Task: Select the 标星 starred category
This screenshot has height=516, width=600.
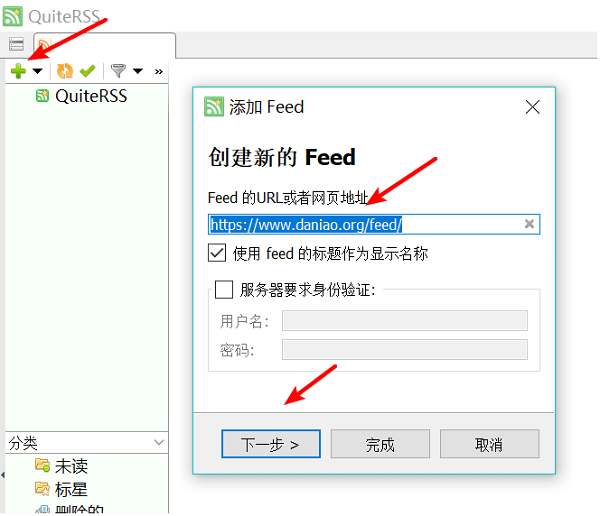Action: coord(61,489)
